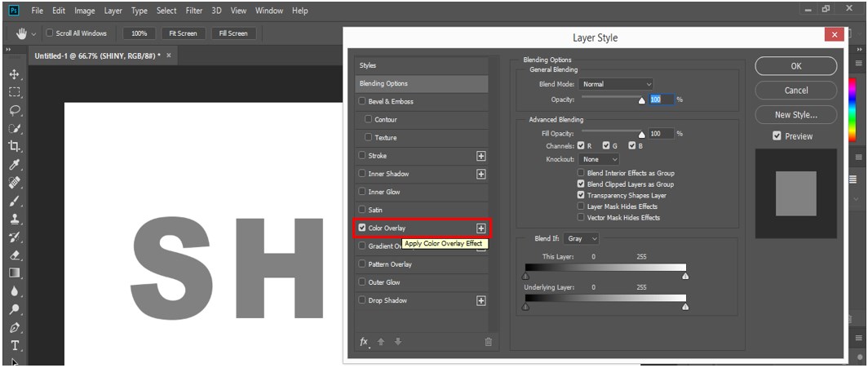Viewport: 868px width, 368px height.
Task: Enable the Texture checkbox
Action: (368, 137)
